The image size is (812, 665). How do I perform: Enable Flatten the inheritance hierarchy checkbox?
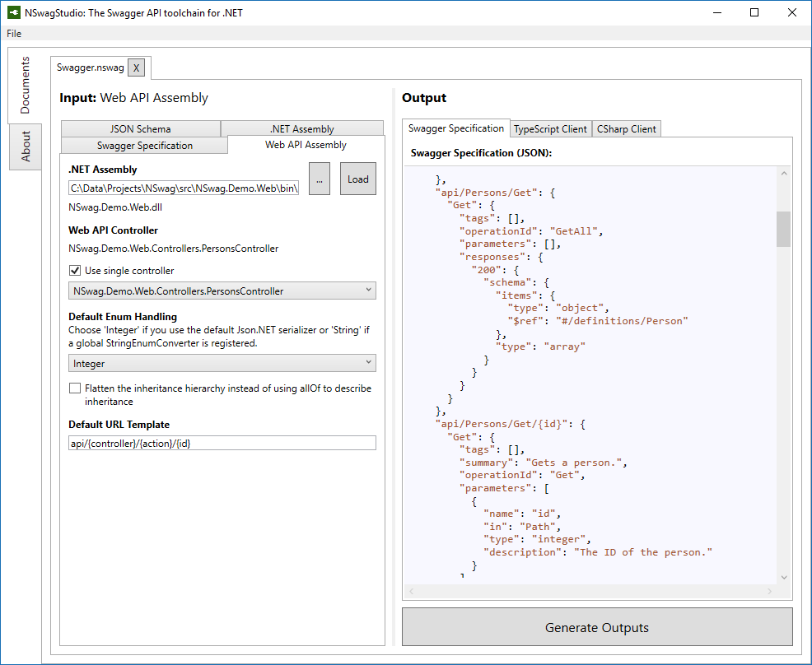(x=75, y=388)
